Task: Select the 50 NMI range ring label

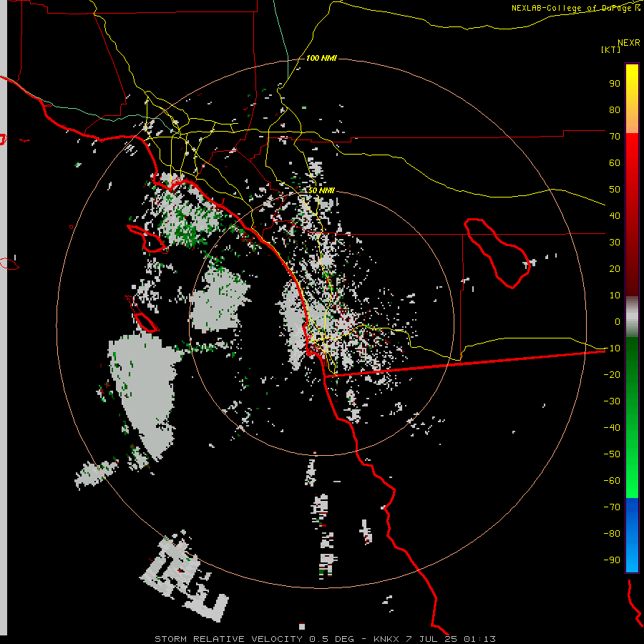Action: click(x=321, y=190)
